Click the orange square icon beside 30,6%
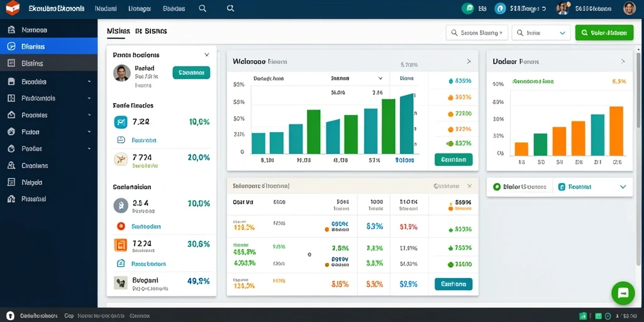This screenshot has height=322, width=644. 121,245
